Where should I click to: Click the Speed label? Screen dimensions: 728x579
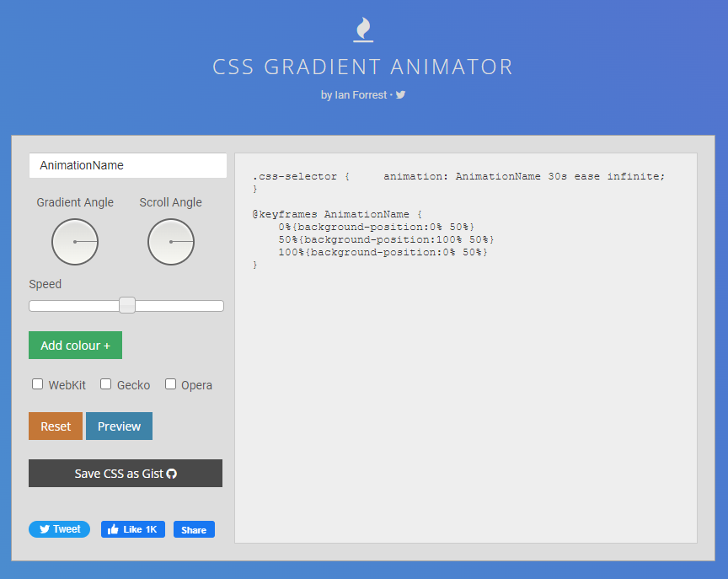coord(45,284)
